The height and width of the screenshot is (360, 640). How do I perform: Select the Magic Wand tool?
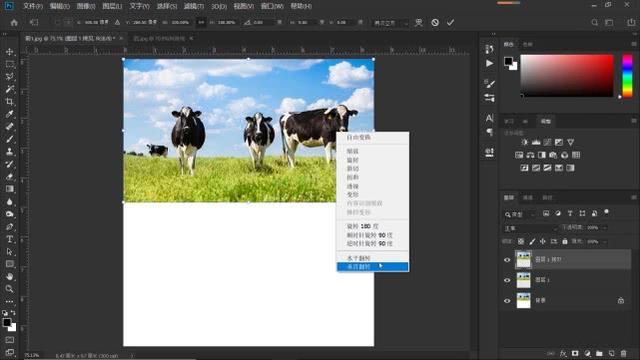tap(10, 89)
